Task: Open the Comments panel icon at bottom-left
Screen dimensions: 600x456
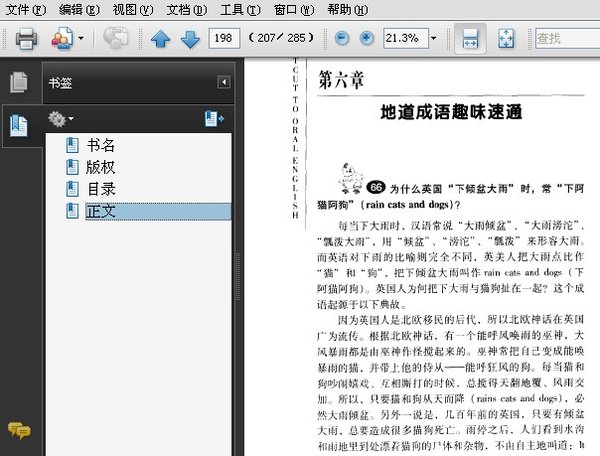Action: click(x=18, y=430)
